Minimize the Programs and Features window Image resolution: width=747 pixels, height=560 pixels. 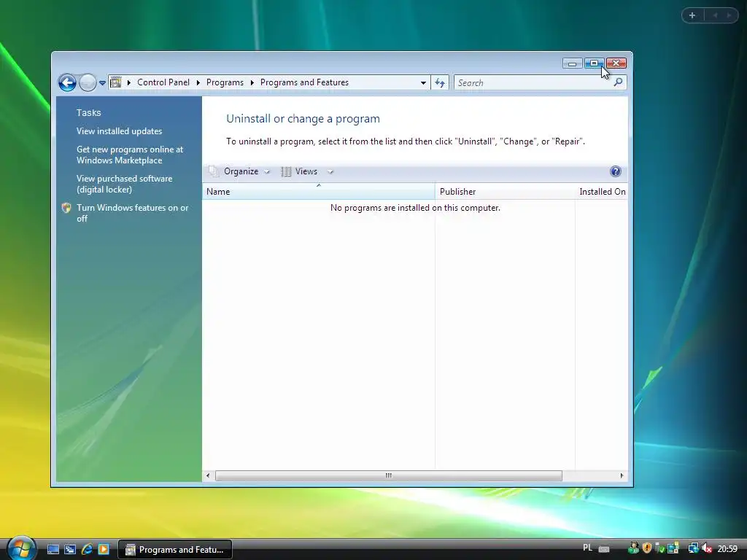pos(572,63)
